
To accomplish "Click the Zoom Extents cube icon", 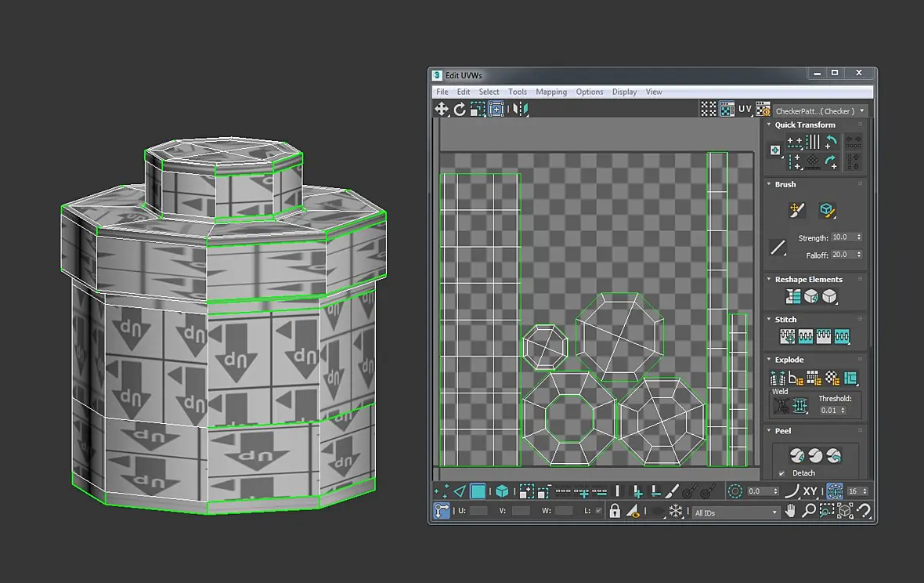I will (x=845, y=510).
